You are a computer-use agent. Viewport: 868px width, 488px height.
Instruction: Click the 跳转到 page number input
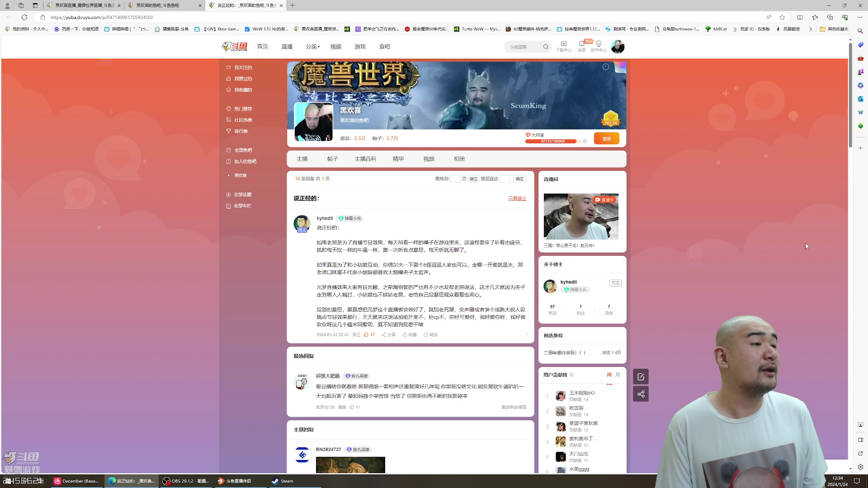(x=455, y=179)
